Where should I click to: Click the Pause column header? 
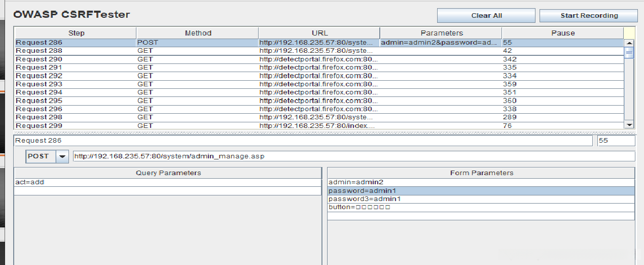(562, 33)
